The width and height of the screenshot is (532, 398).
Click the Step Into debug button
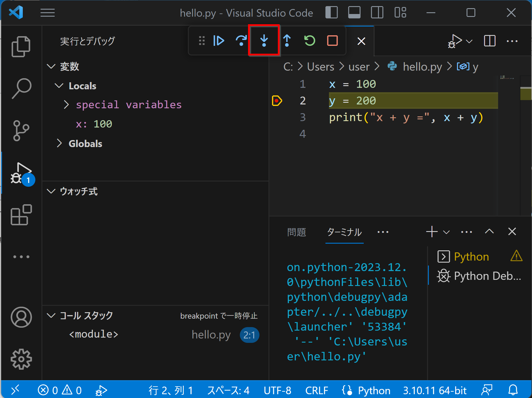coord(264,41)
